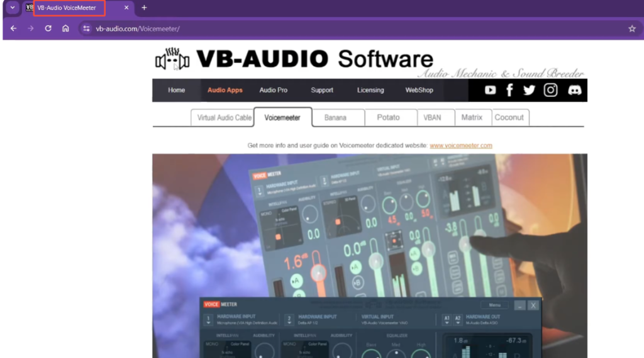Click the Voicemeeter Menu button in banner

494,305
